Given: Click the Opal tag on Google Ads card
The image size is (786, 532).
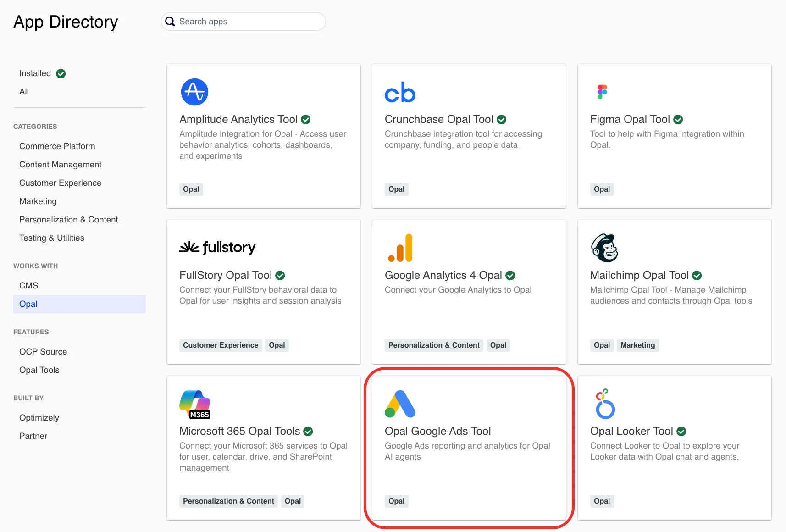Looking at the screenshot, I should point(397,501).
